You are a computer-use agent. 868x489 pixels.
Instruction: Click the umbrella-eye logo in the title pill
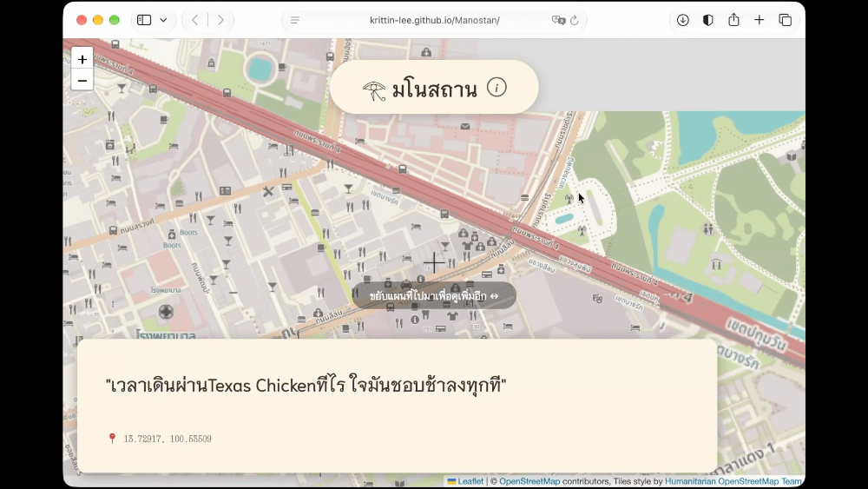374,90
